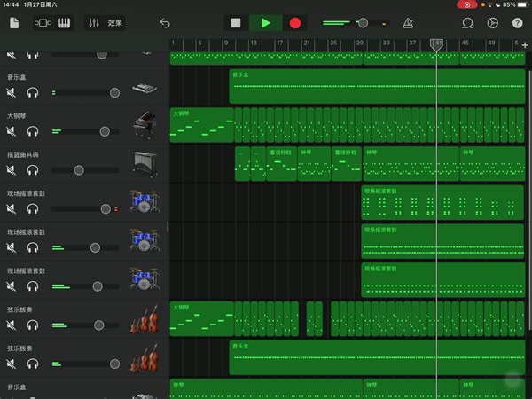Adjust 音乐盒 track volume slider knob
This screenshot has height=399, width=532.
pos(114,92)
